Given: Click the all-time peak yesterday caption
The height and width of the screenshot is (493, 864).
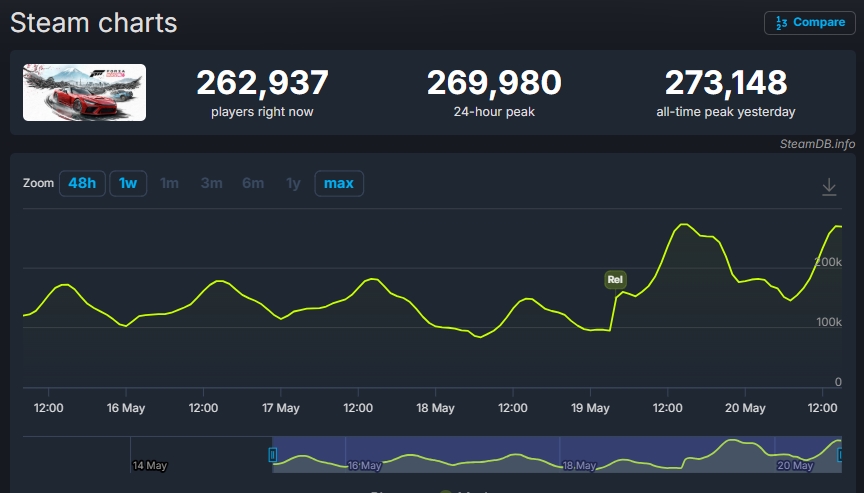Looking at the screenshot, I should (726, 112).
